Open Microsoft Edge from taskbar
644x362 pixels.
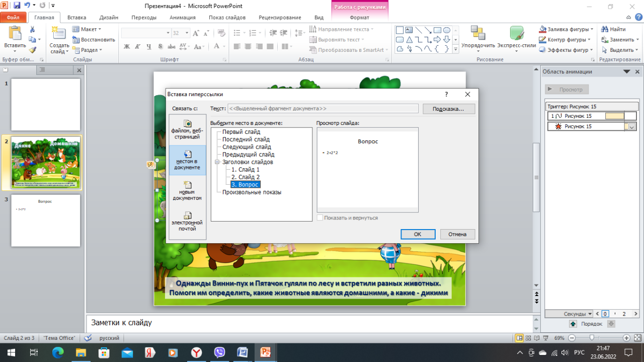click(58, 352)
